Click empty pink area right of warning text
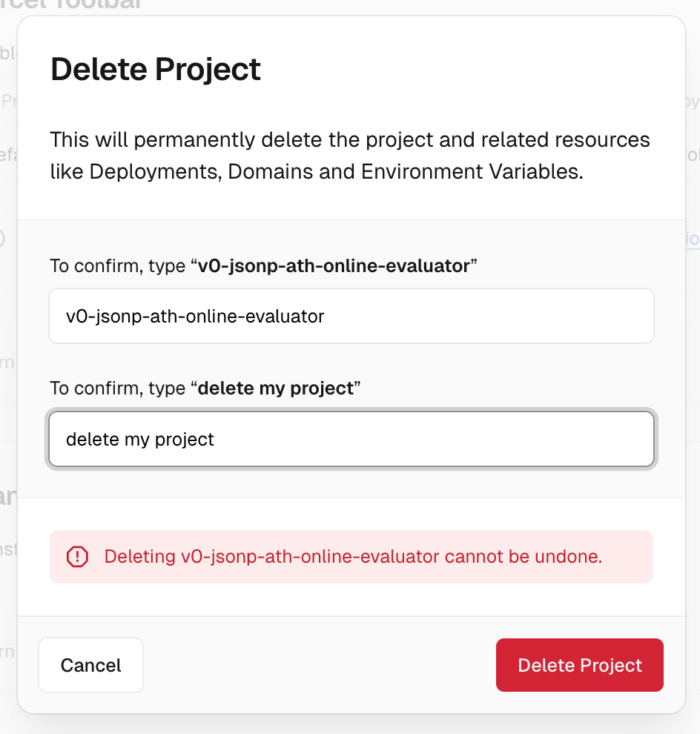 627,556
